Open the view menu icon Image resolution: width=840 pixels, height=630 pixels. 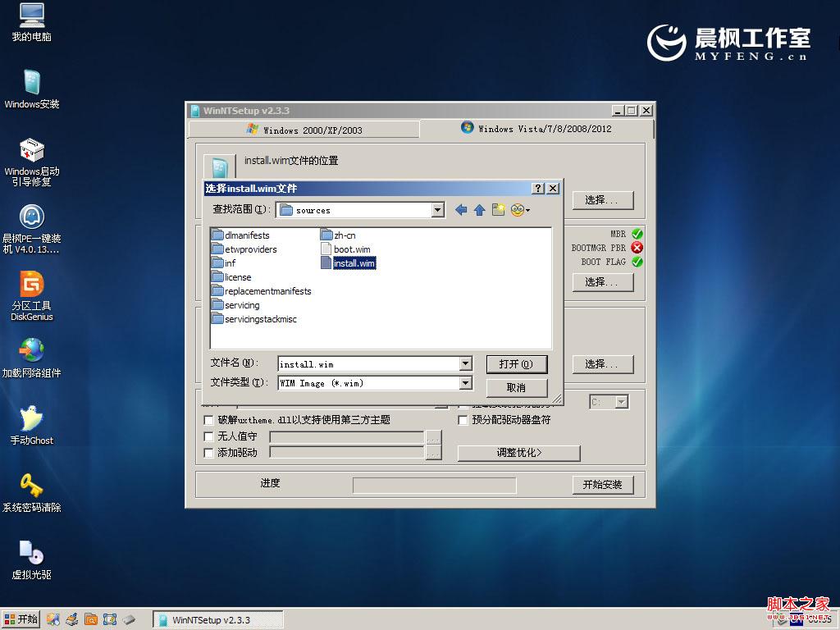point(520,210)
